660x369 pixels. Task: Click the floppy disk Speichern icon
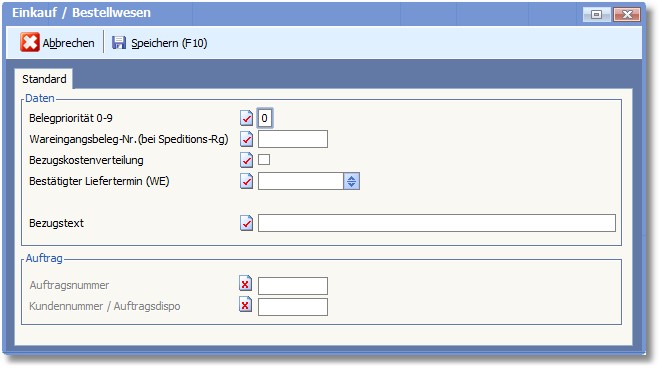coord(119,42)
